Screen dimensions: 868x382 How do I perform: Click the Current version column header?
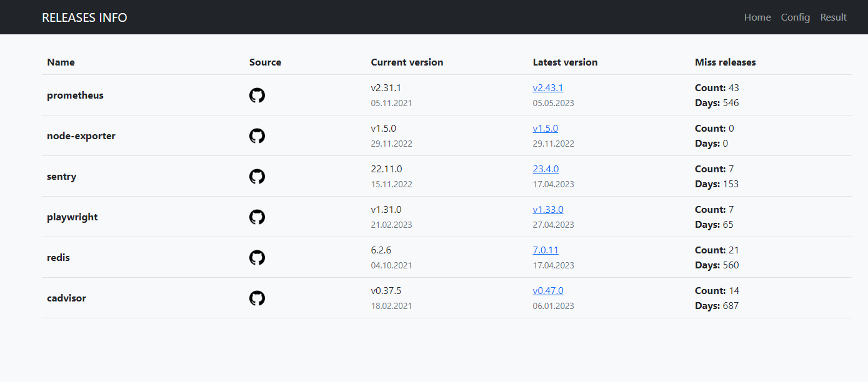click(x=407, y=62)
